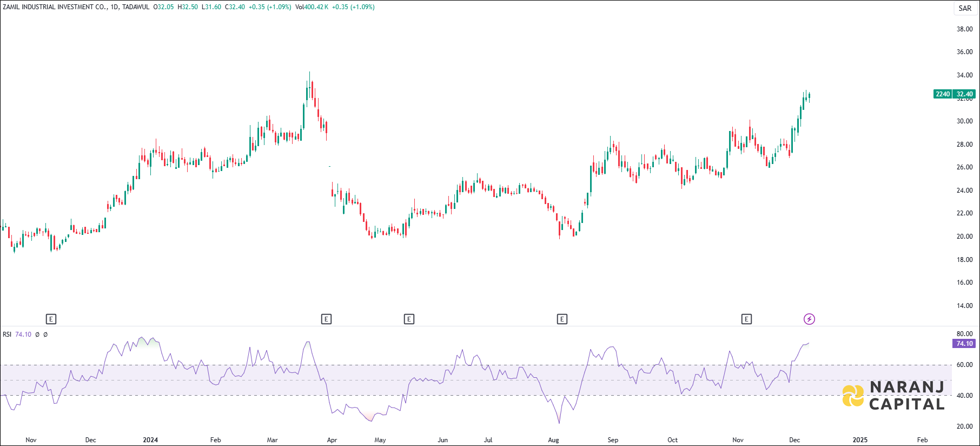Click the L31.60 low value
This screenshot has width=980, height=446.
[211, 7]
